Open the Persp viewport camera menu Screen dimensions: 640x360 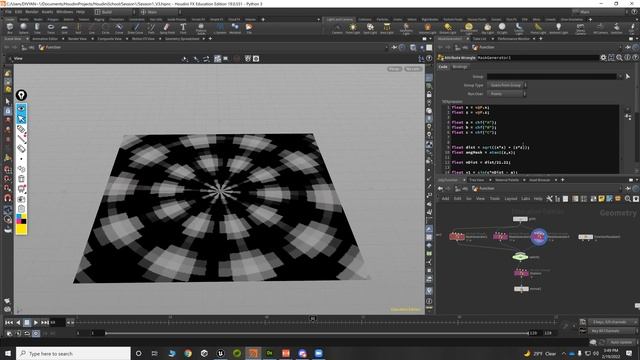coord(394,69)
